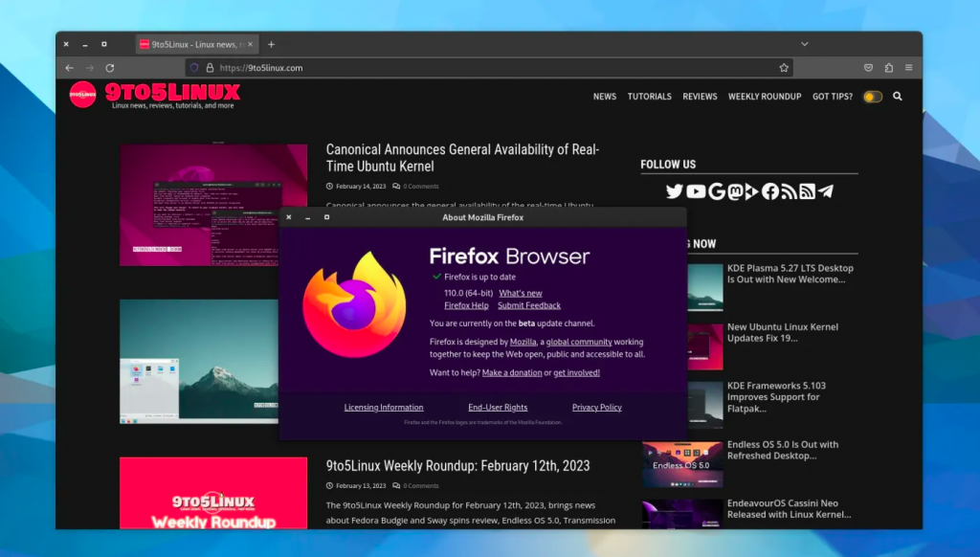Click the Telegram icon under Follow Us
980x557 pixels.
(826, 191)
